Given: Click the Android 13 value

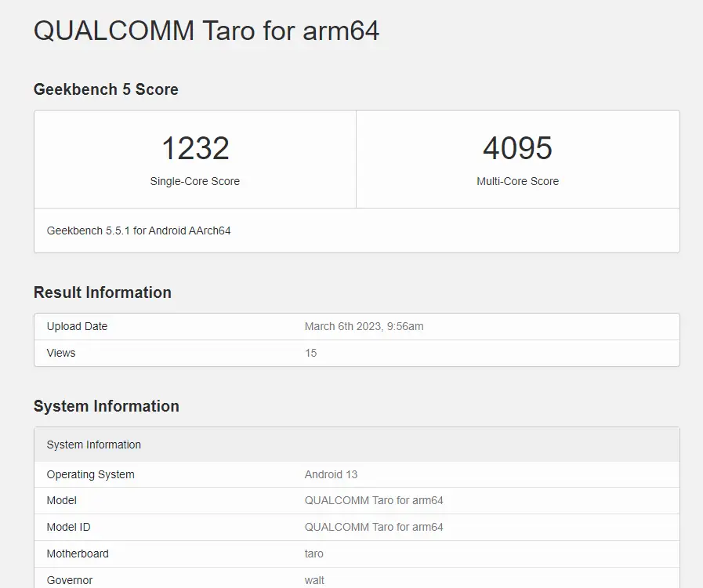Looking at the screenshot, I should click(x=331, y=474).
